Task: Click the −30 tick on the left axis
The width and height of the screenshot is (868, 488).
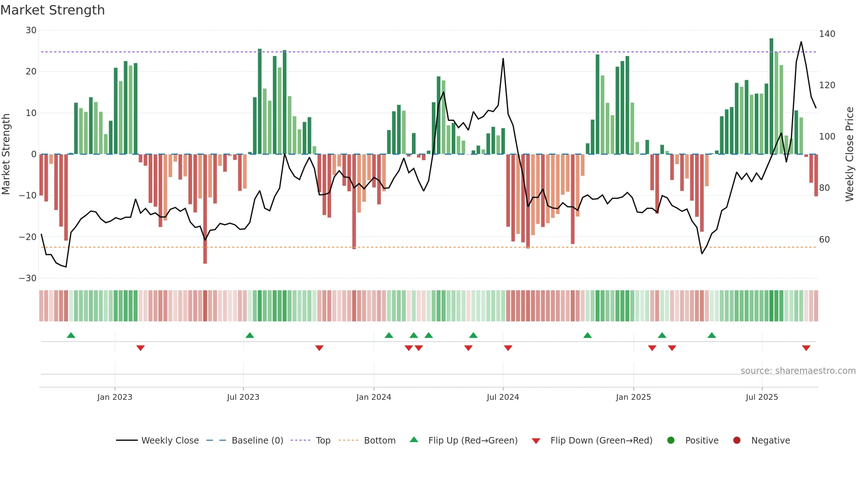Action: tap(28, 278)
